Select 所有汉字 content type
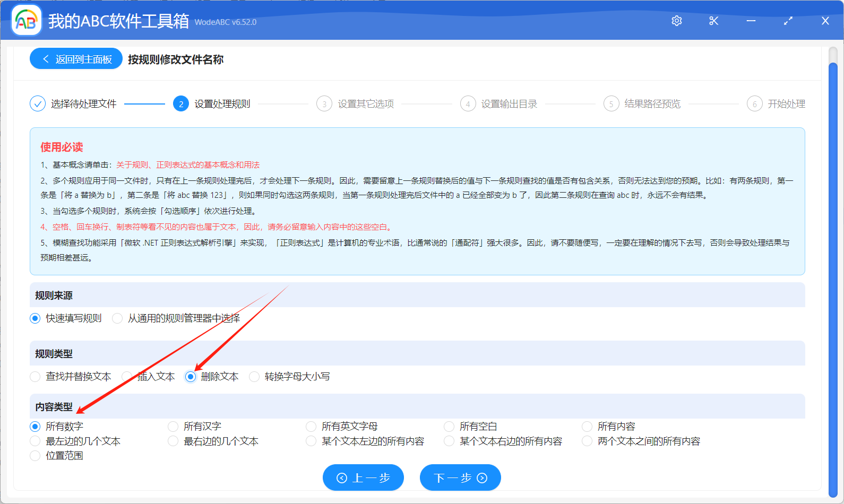Screen dimensions: 844x504 [x=173, y=427]
